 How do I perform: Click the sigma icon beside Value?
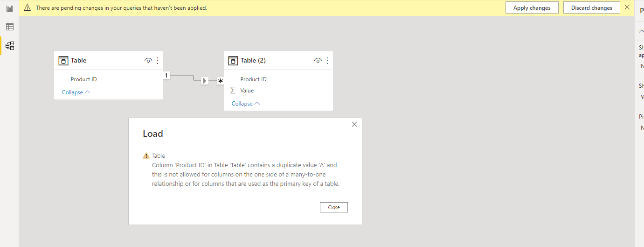coord(233,90)
